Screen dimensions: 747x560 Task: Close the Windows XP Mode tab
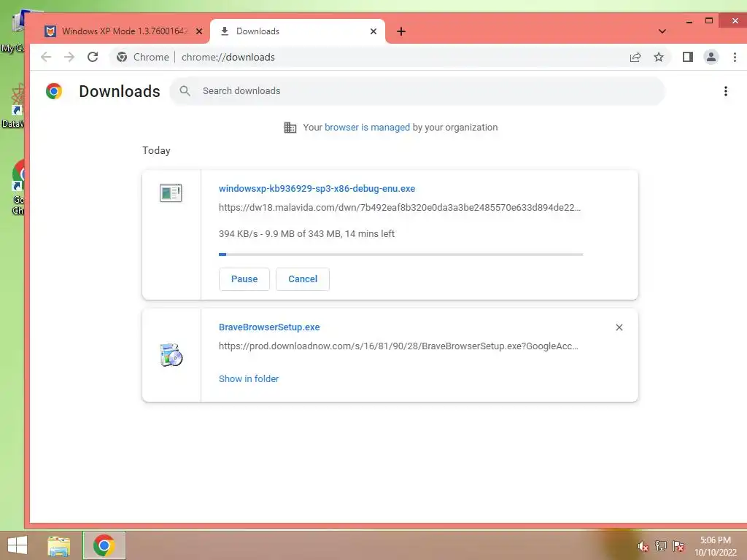click(199, 31)
